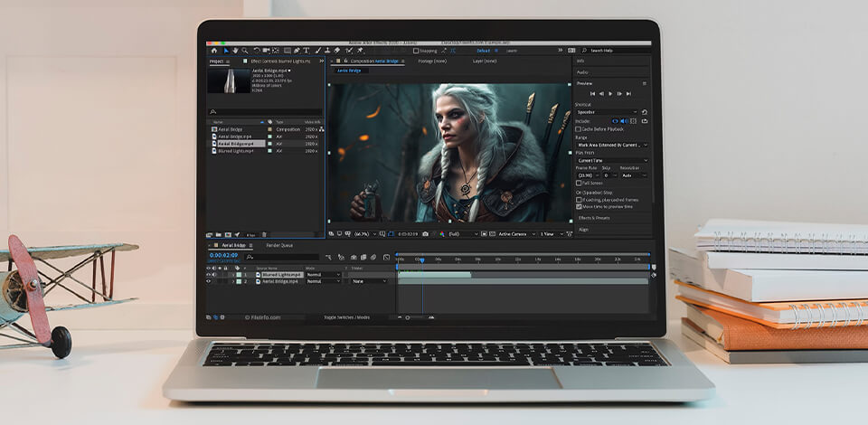Jump to the last frame in Preview
The image size is (868, 425).
pos(629,93)
